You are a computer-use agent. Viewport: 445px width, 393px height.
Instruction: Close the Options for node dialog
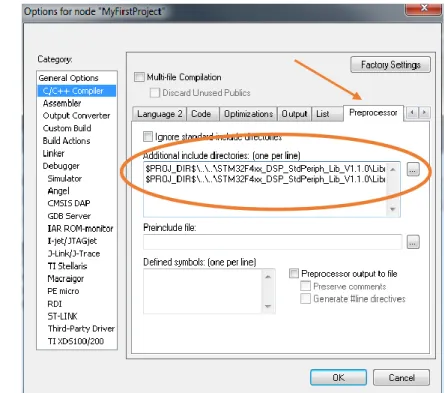[424, 8]
